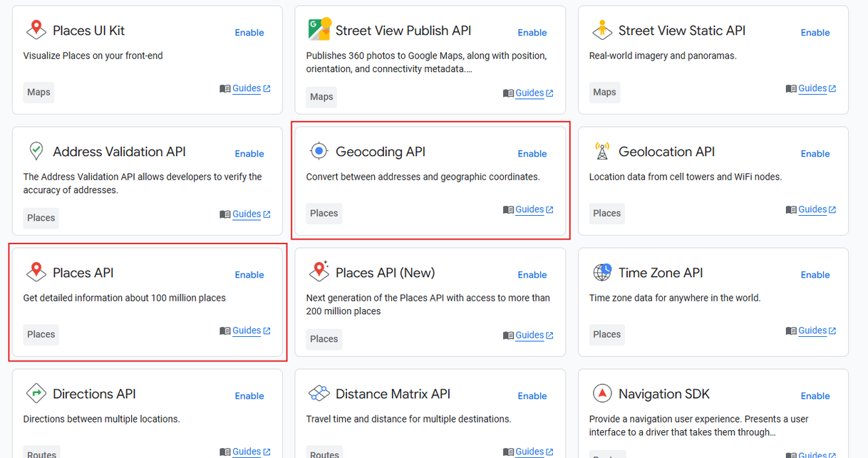This screenshot has width=868, height=458.
Task: Open Guides link for Time Zone API
Action: (x=812, y=331)
